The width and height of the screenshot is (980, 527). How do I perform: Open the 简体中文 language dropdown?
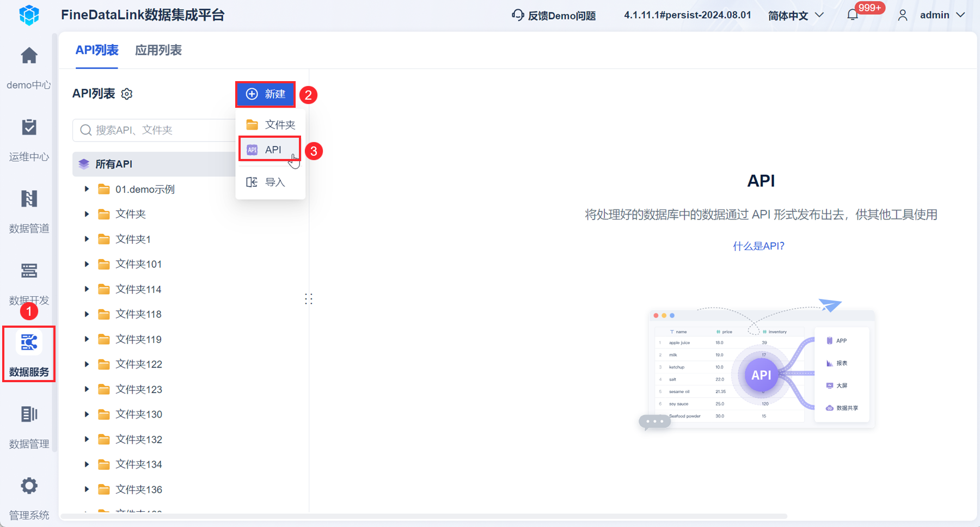pyautogui.click(x=795, y=15)
